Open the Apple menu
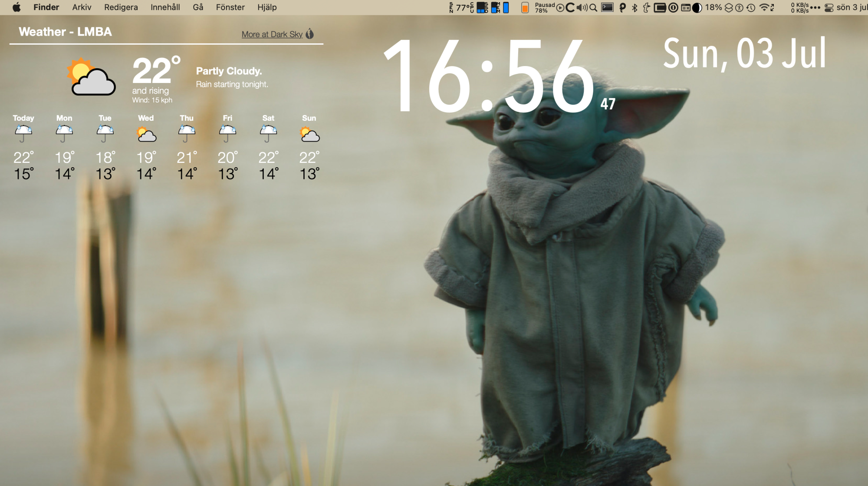Image resolution: width=868 pixels, height=486 pixels. pyautogui.click(x=16, y=7)
